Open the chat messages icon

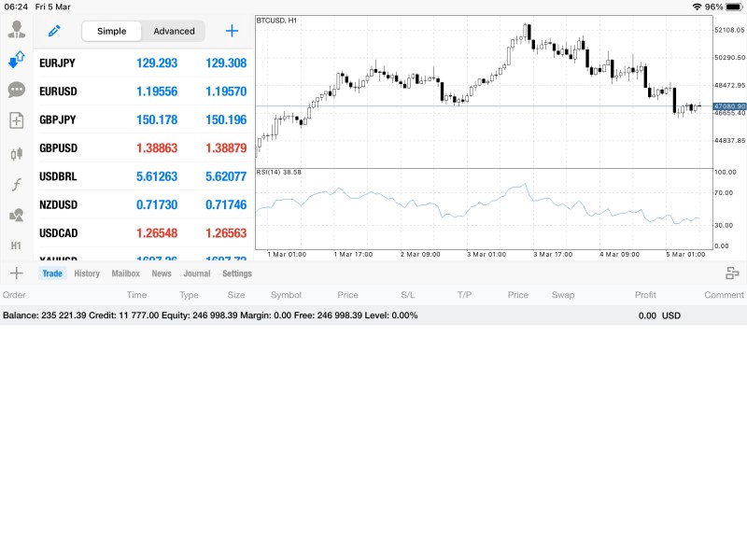(x=17, y=90)
